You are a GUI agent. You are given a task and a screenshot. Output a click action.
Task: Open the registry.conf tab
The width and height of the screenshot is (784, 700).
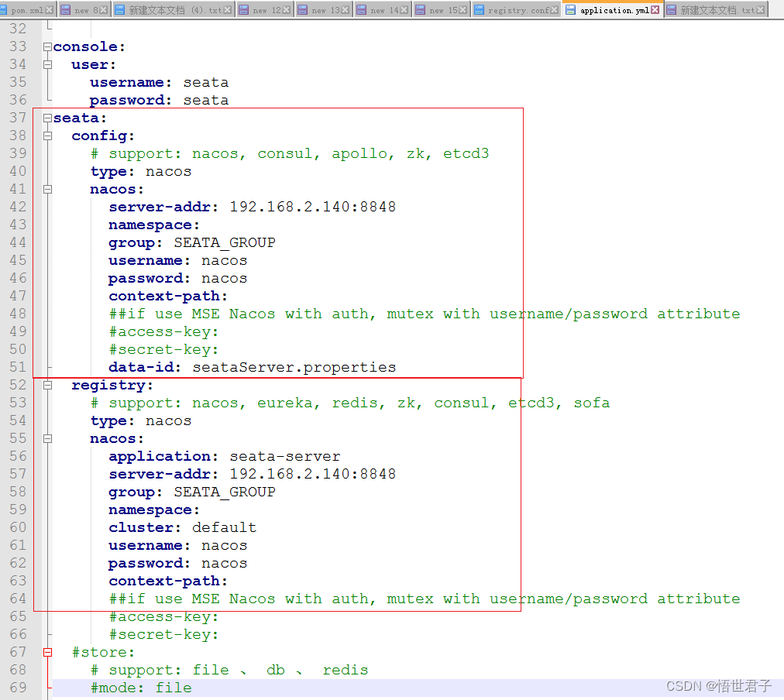(516, 10)
